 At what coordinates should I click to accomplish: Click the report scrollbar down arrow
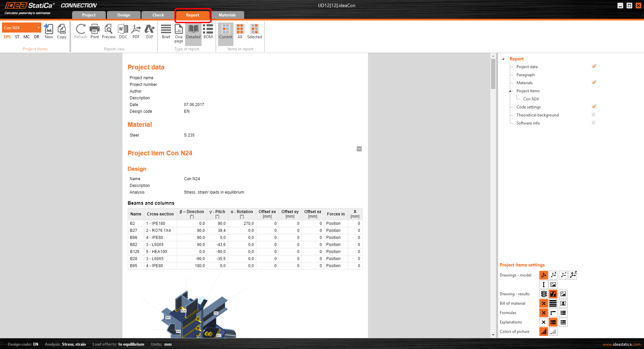(493, 335)
